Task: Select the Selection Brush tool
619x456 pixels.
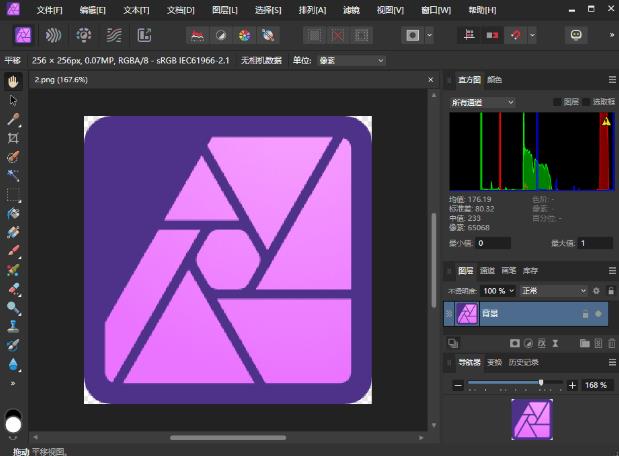Action: click(x=13, y=157)
